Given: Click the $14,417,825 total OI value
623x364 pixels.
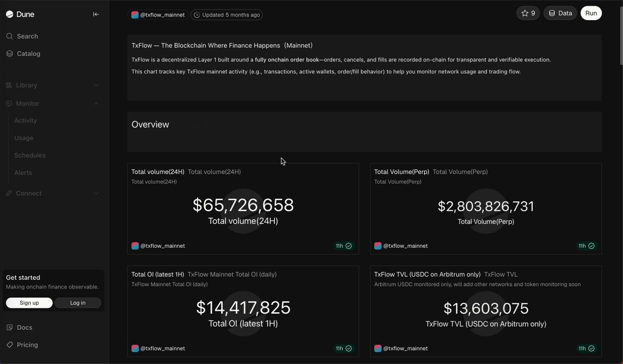Looking at the screenshot, I should (x=243, y=307).
